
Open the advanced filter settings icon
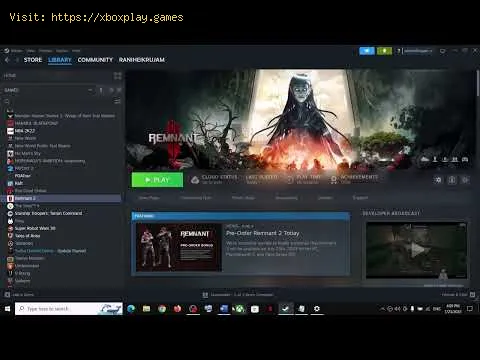click(x=117, y=101)
